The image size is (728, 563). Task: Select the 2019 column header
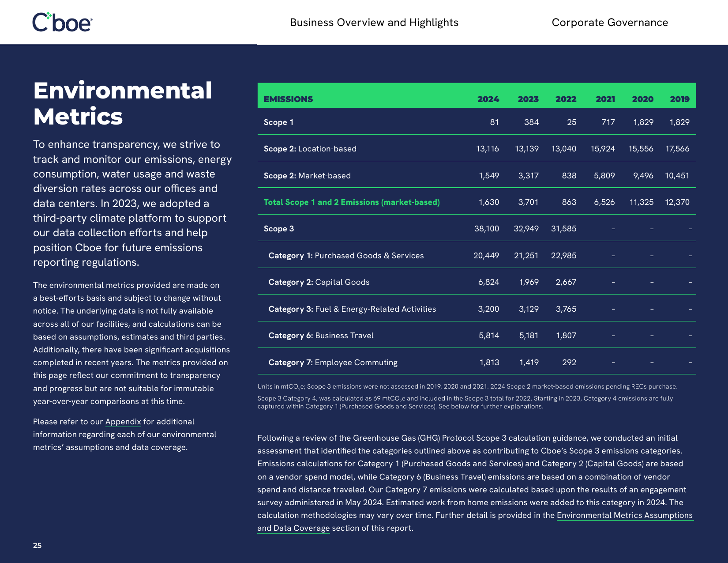point(679,99)
